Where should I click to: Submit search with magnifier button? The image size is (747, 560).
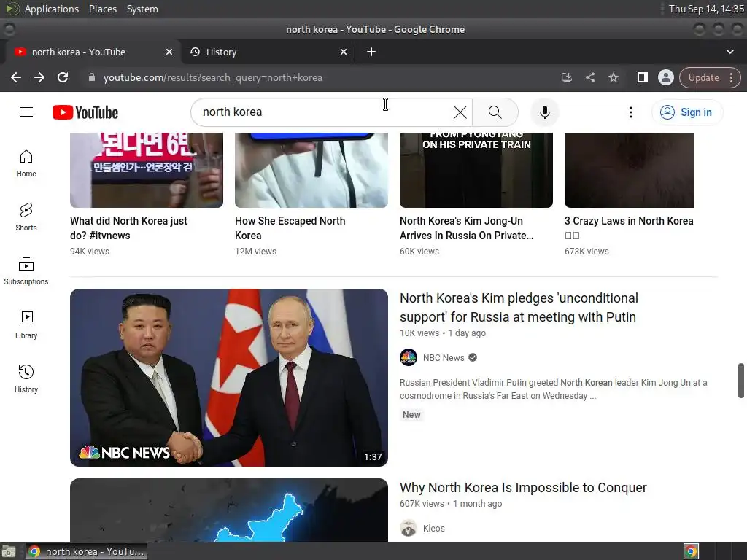[495, 112]
